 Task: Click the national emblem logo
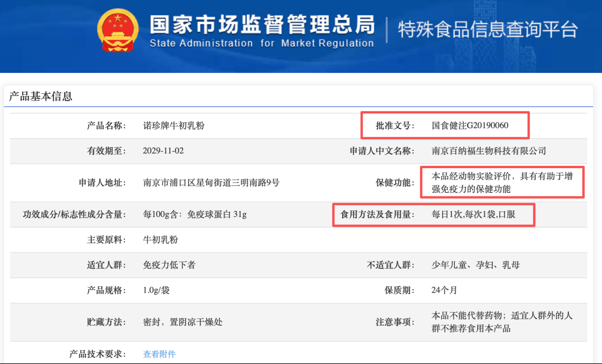118,31
